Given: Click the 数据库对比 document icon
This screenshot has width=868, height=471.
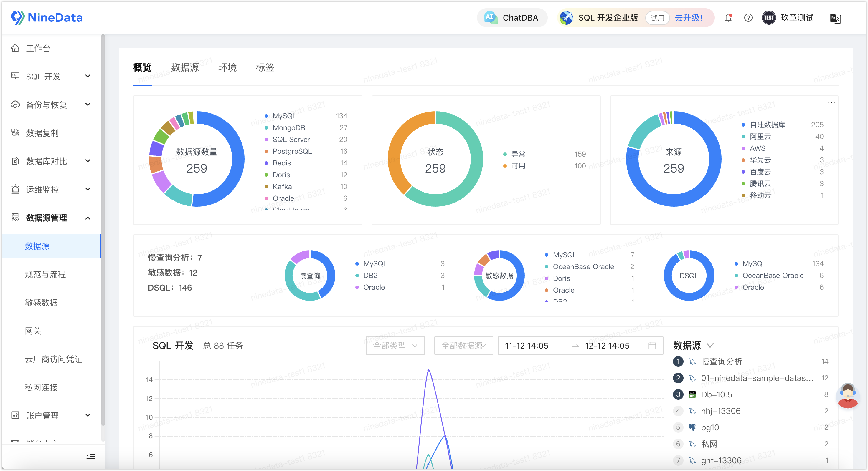Looking at the screenshot, I should click(15, 161).
